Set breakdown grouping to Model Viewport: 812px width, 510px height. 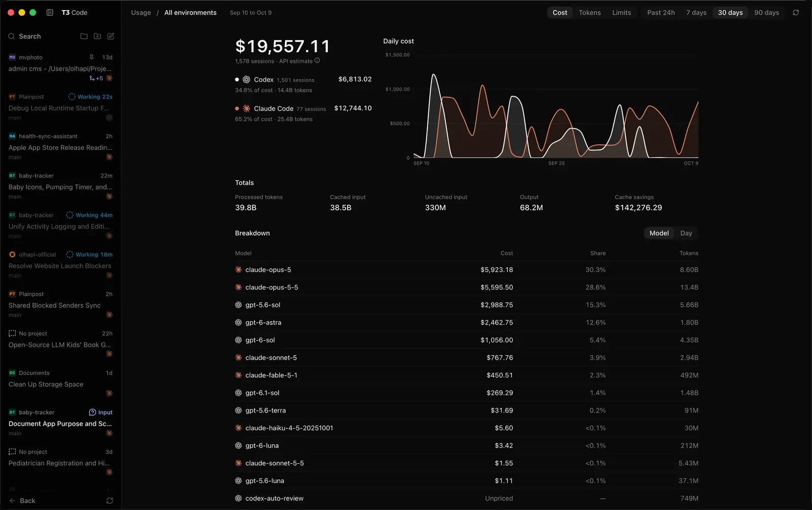[659, 233]
